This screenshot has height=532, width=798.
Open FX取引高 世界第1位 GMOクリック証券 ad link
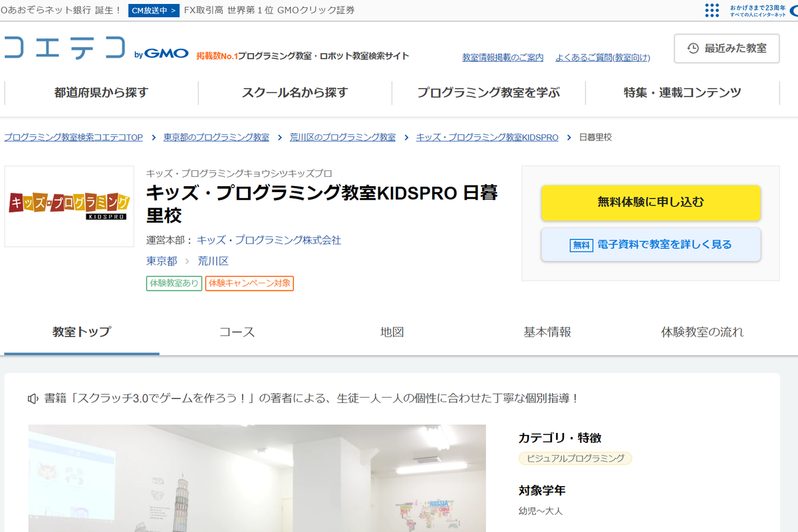coord(269,10)
